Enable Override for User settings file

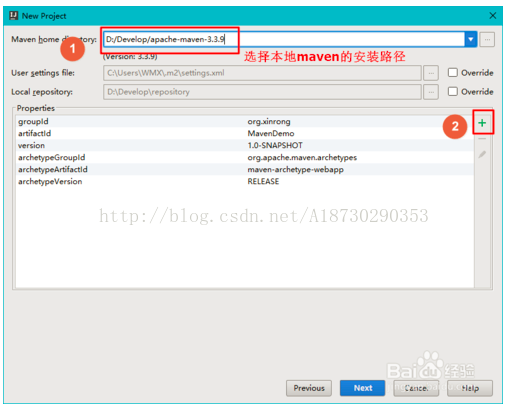click(x=452, y=72)
